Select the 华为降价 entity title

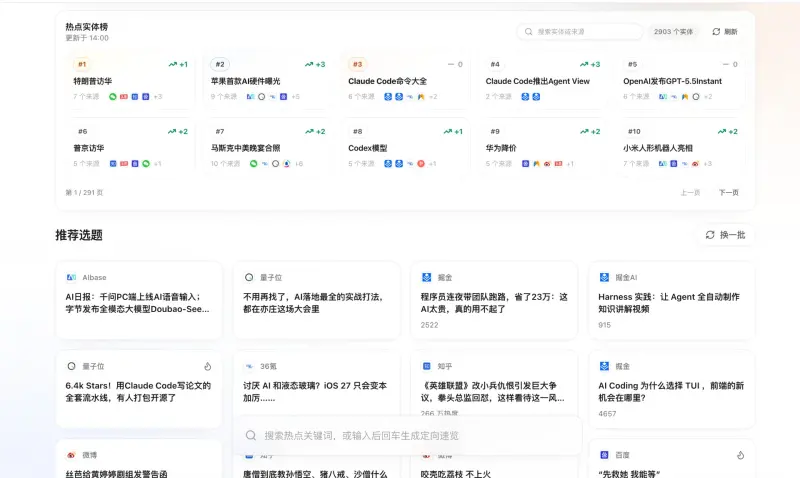click(x=501, y=148)
